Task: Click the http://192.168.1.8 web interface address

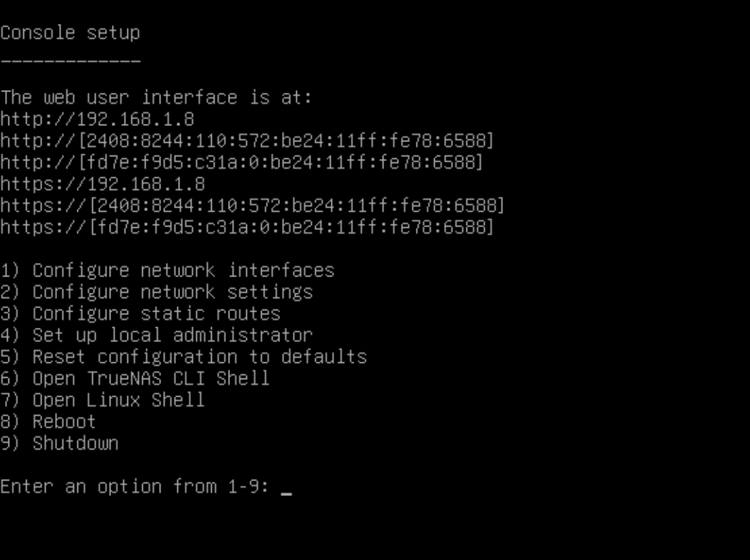Action: pos(97,119)
